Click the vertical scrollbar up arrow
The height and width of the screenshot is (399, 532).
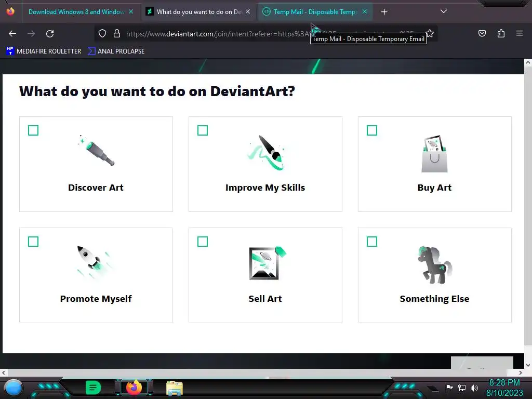(528, 63)
